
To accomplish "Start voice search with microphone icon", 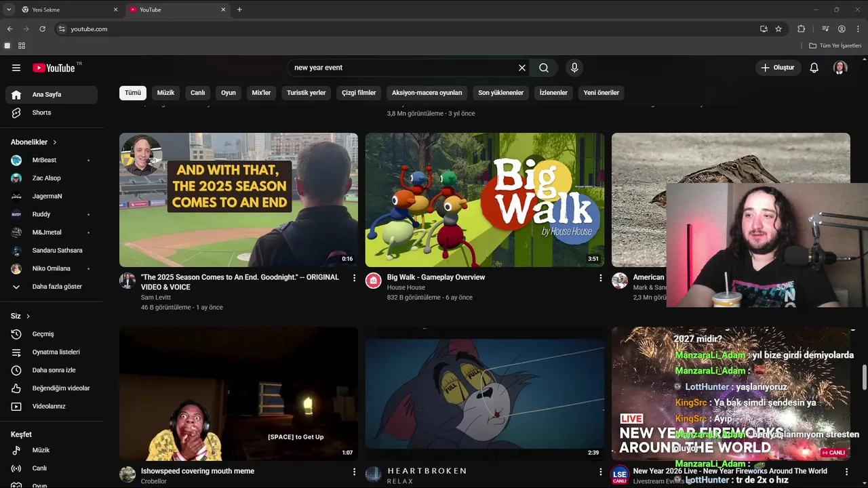I will 574,68.
